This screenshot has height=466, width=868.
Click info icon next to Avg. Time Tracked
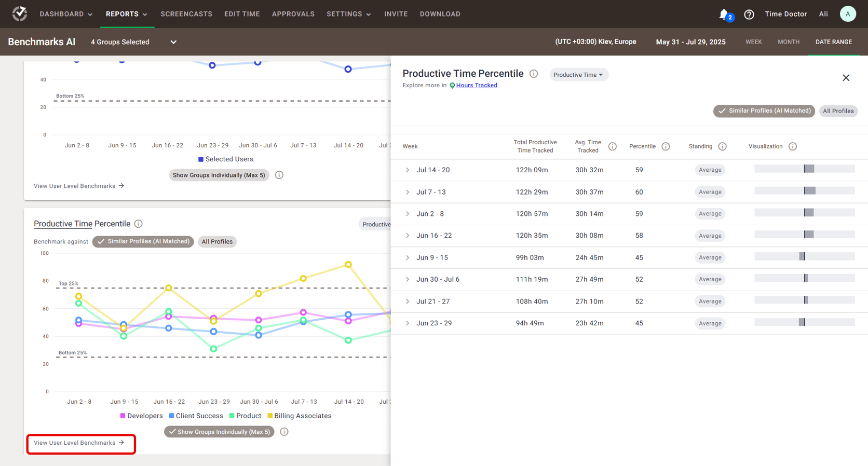pos(613,146)
